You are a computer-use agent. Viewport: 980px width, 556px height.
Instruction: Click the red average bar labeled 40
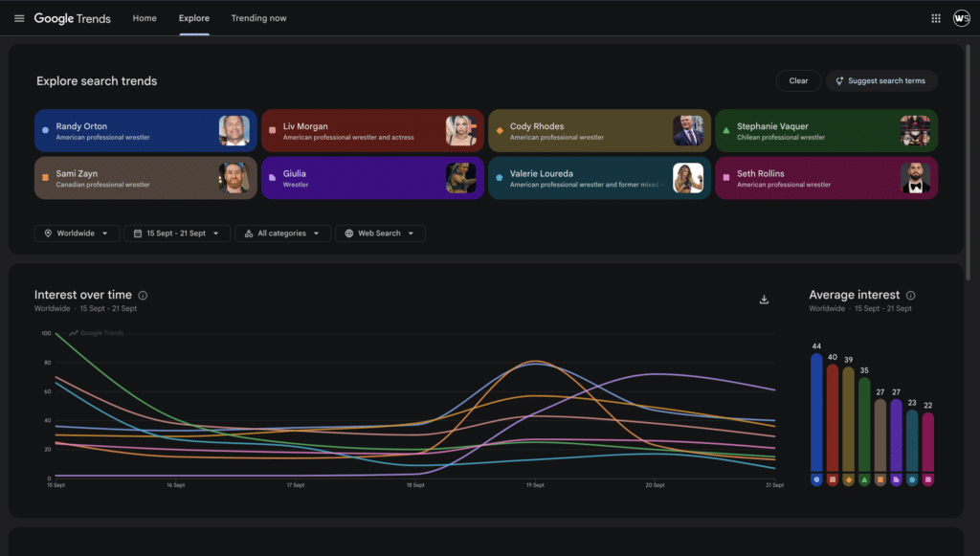click(x=833, y=418)
